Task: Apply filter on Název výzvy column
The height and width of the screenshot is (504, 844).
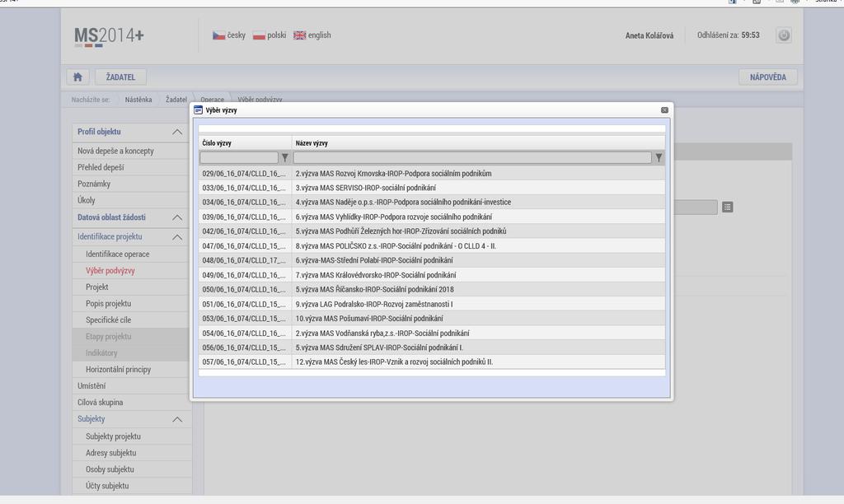Action: (x=659, y=157)
